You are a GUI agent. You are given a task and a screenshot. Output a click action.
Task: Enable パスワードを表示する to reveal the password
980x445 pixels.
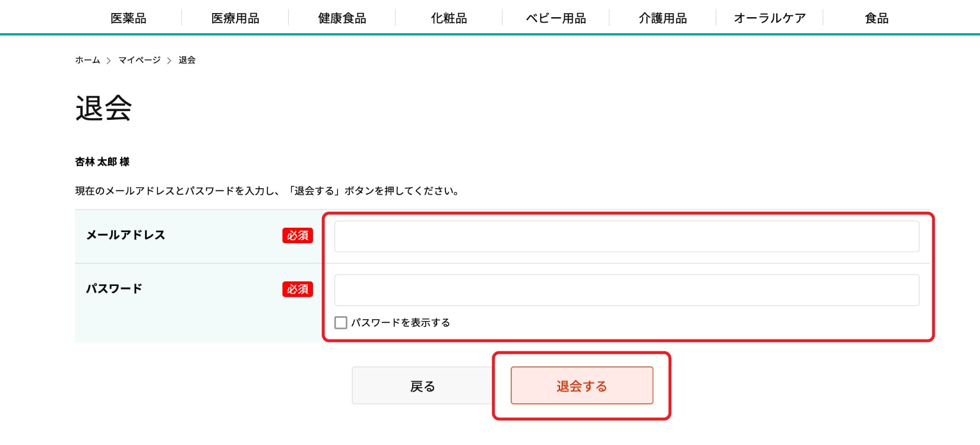341,322
